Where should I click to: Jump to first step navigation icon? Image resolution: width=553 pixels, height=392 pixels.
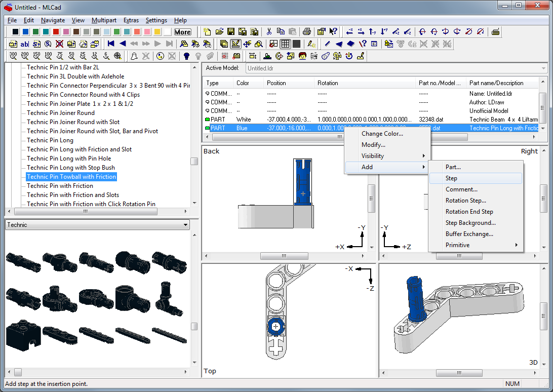pyautogui.click(x=111, y=44)
